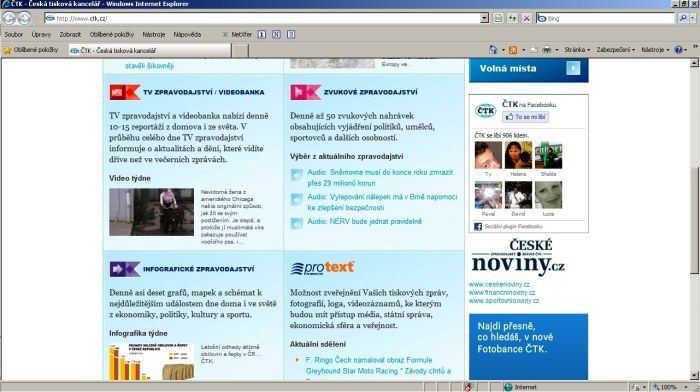Screen dimensions: 700x392
Task: Expand the address bar history dropdown
Action: [x=485, y=18]
